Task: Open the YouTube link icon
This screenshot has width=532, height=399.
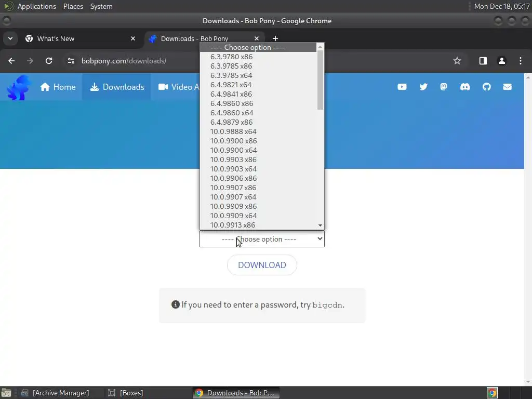Action: coord(402,87)
